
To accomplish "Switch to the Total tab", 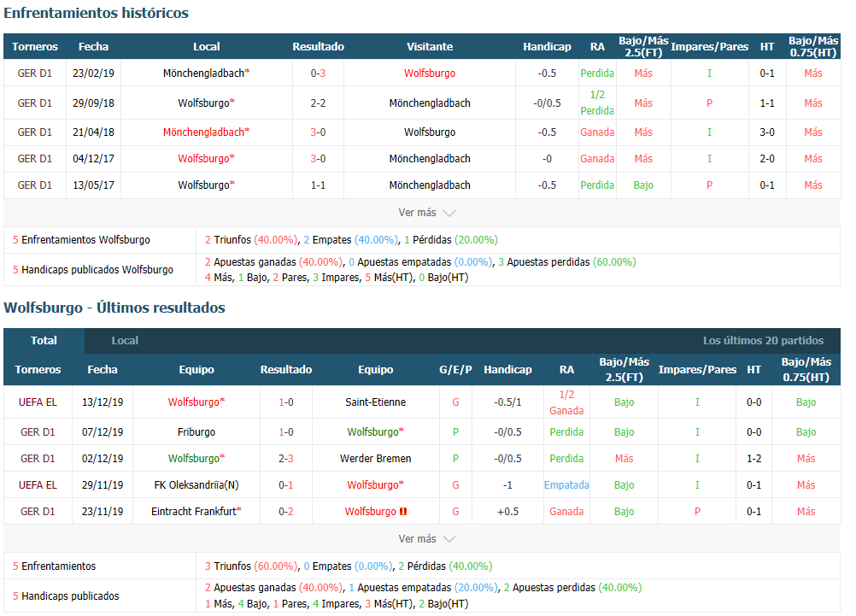I will coord(44,341).
